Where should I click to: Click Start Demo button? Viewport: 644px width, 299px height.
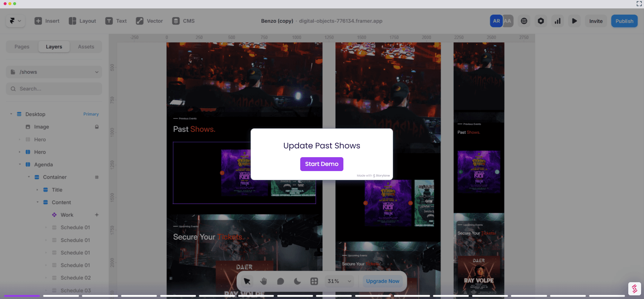click(x=322, y=164)
